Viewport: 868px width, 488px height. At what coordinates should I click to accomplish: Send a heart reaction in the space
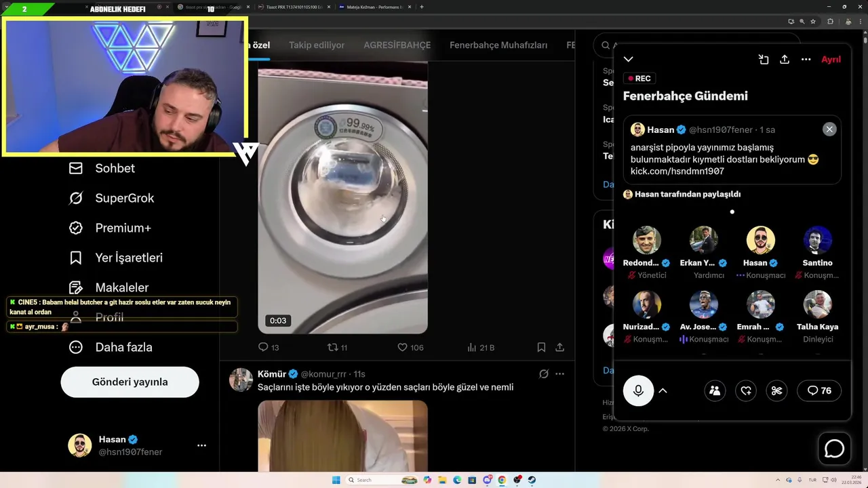(x=746, y=390)
